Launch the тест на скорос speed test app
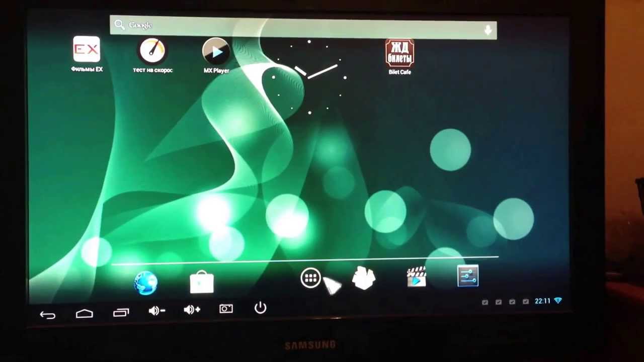The image size is (644, 362). (152, 56)
